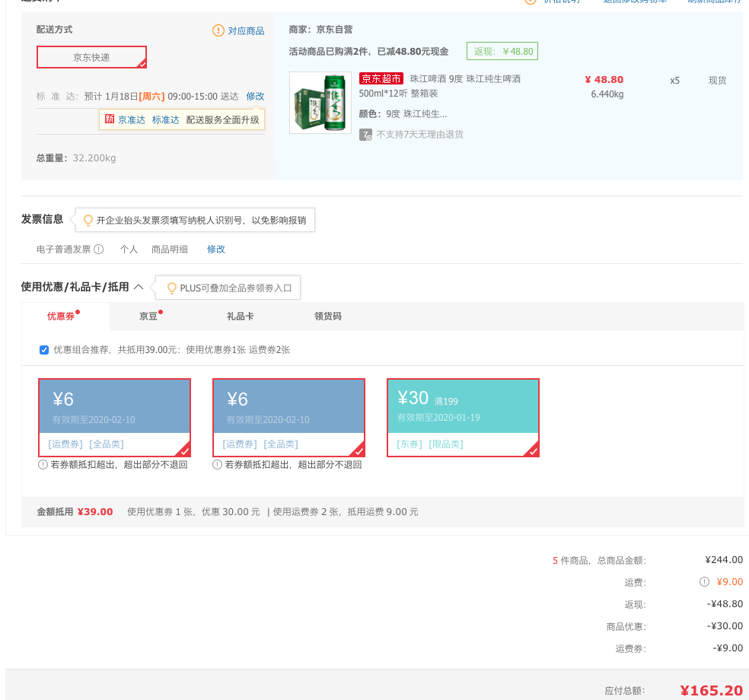Click the 京东超市 red tag

pyautogui.click(x=381, y=78)
